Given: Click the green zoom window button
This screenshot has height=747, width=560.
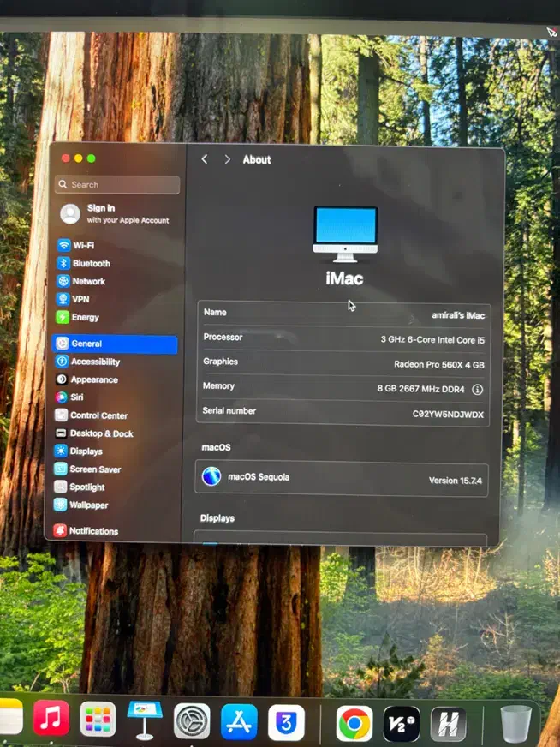Looking at the screenshot, I should point(91,158).
